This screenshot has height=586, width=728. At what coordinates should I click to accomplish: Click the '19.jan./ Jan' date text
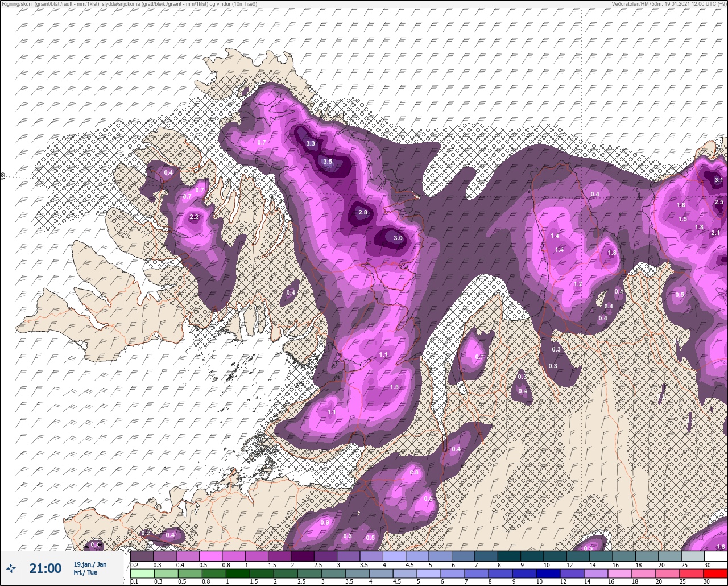(90, 564)
